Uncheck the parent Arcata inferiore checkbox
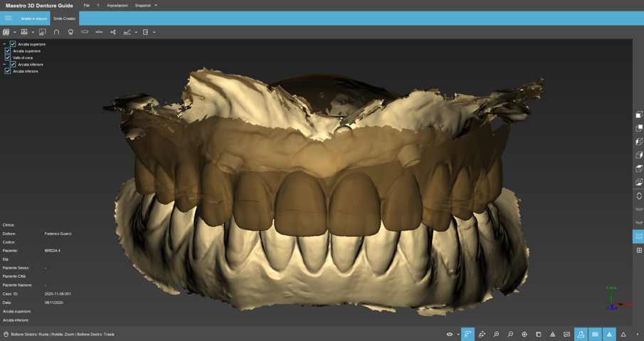 coord(13,64)
